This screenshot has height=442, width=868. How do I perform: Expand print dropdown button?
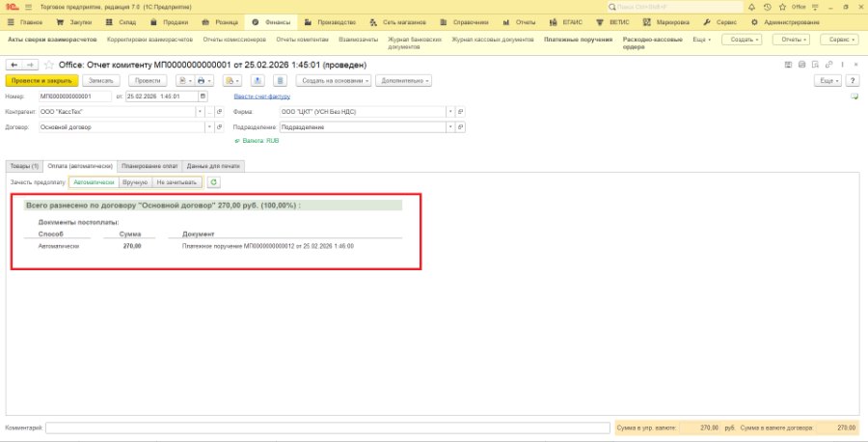tap(203, 81)
